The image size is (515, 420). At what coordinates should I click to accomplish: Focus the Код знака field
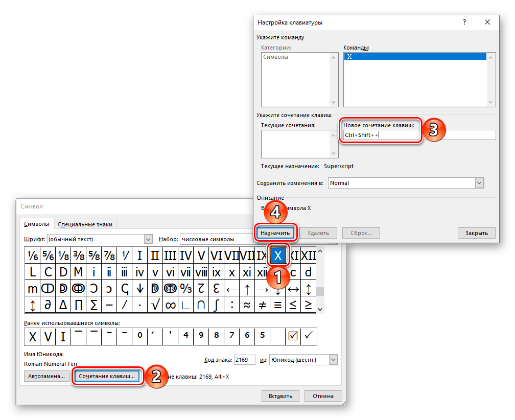[x=244, y=360]
